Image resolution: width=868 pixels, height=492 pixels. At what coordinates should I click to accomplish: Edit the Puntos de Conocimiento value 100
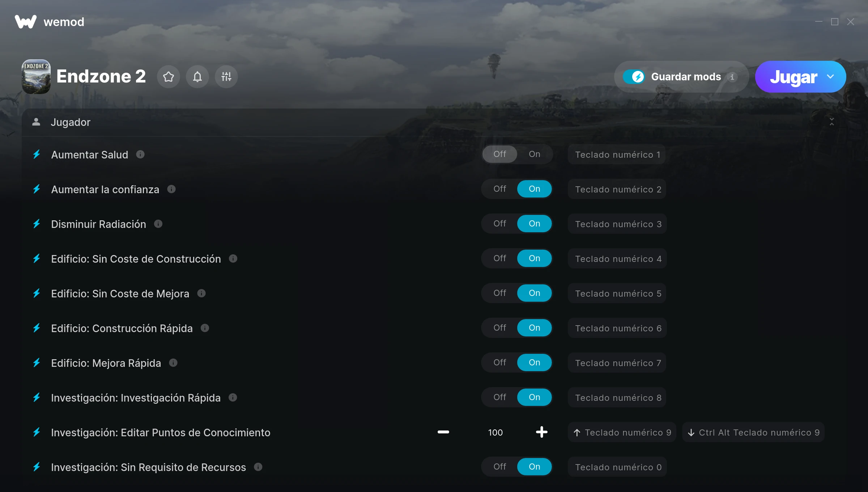(x=495, y=433)
